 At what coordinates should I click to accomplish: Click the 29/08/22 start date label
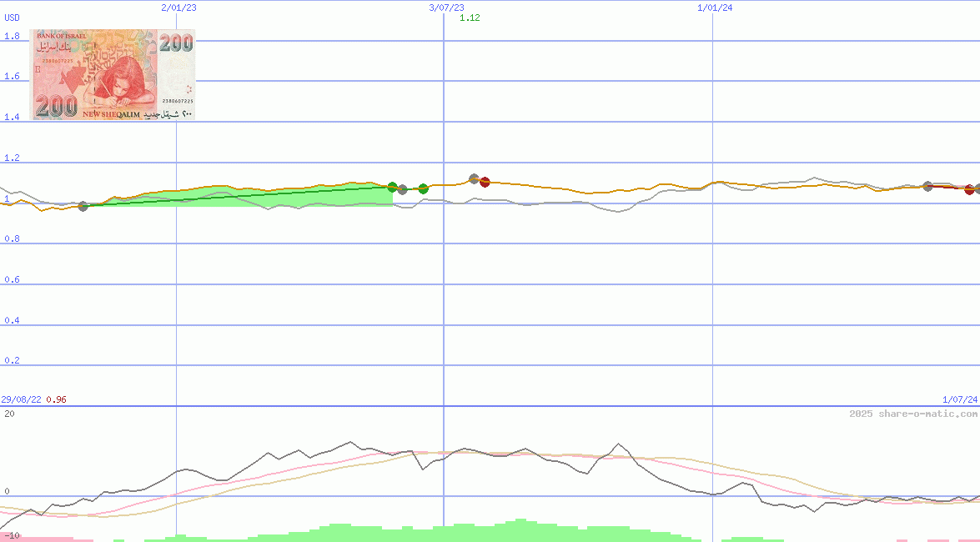pos(21,399)
